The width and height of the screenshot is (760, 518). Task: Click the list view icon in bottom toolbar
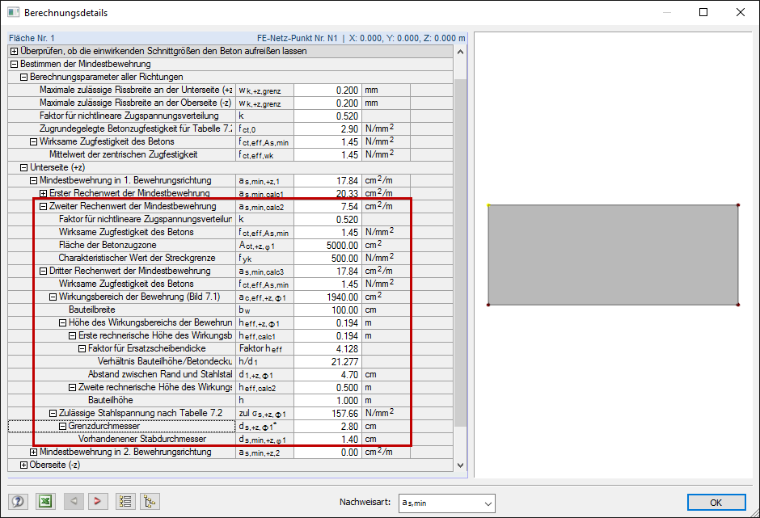pyautogui.click(x=125, y=502)
